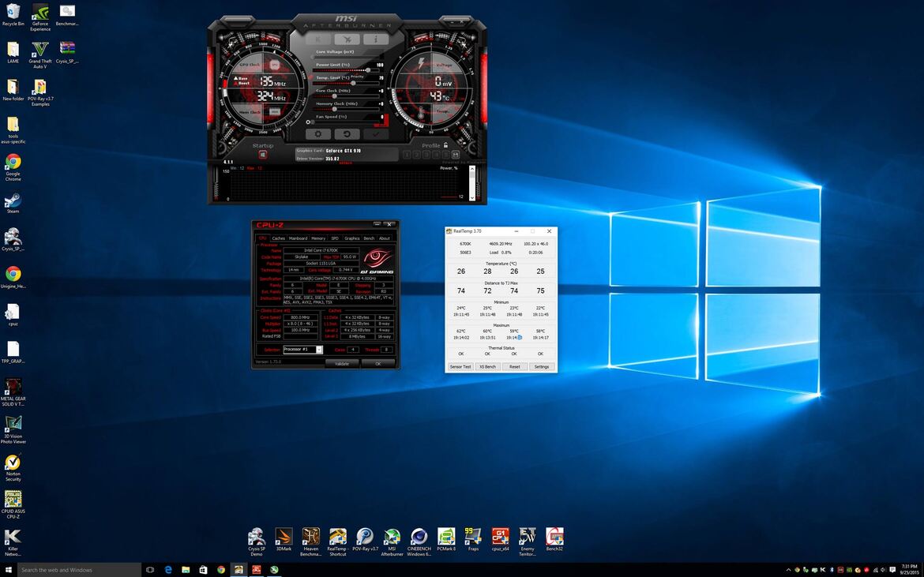The width and height of the screenshot is (924, 577).
Task: Click the Afterburner save profile floppy icon
Action: click(x=456, y=154)
